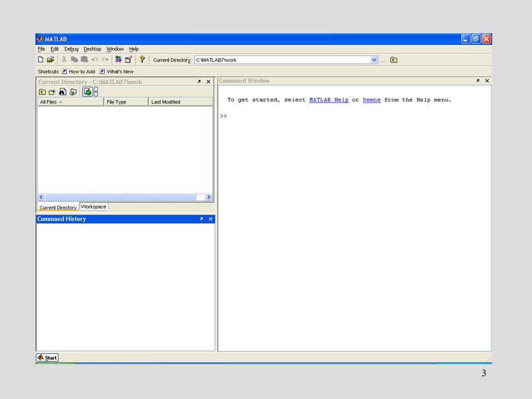Sort by the All Files column header

[x=70, y=102]
